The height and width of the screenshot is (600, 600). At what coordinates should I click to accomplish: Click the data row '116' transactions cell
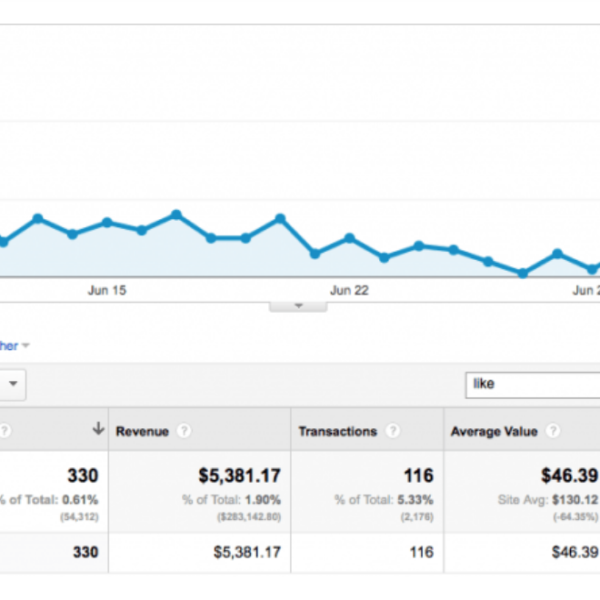click(x=422, y=552)
